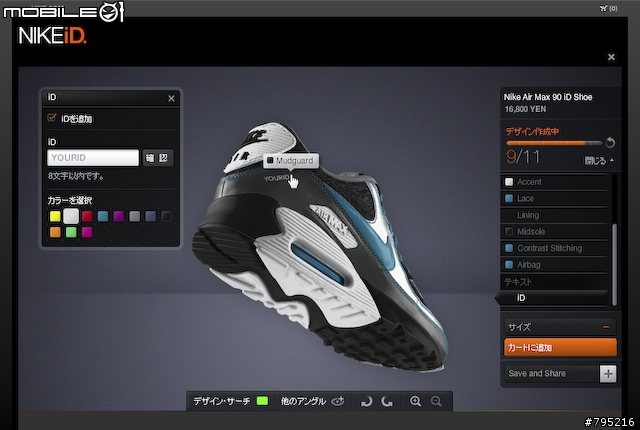Zoom in on the shoe
640x430 pixels.
(416, 401)
